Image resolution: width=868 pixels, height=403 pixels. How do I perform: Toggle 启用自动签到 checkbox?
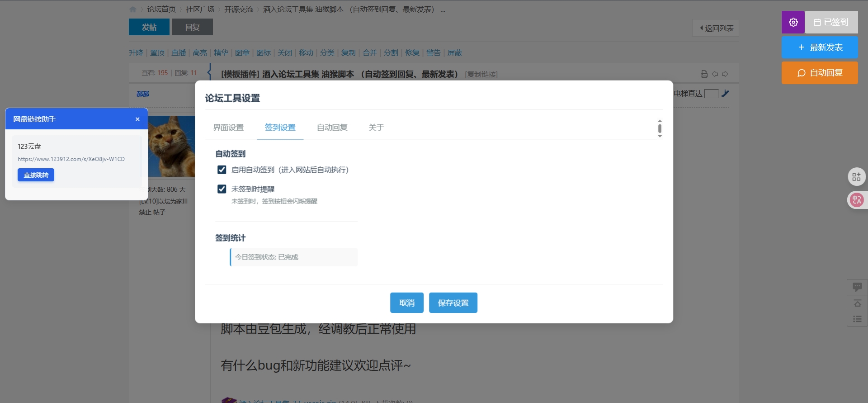click(x=222, y=170)
